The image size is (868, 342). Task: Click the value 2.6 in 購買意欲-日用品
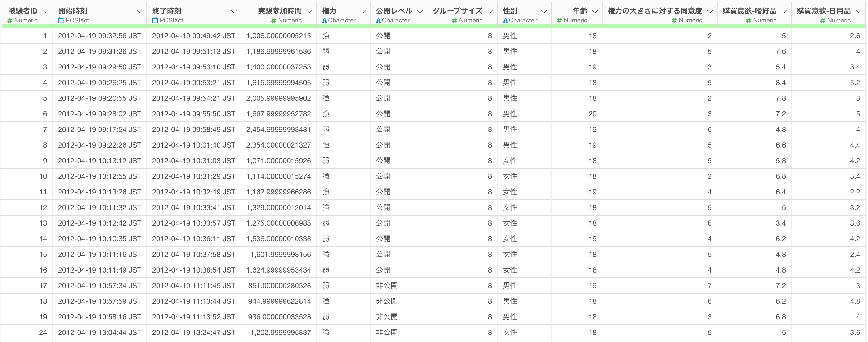855,36
